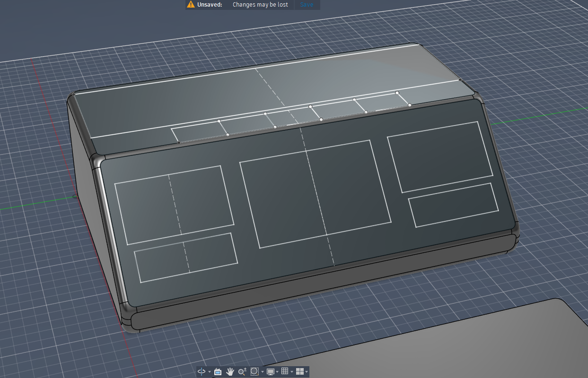588x378 pixels.
Task: Click the Look At camera icon
Action: [x=218, y=372]
